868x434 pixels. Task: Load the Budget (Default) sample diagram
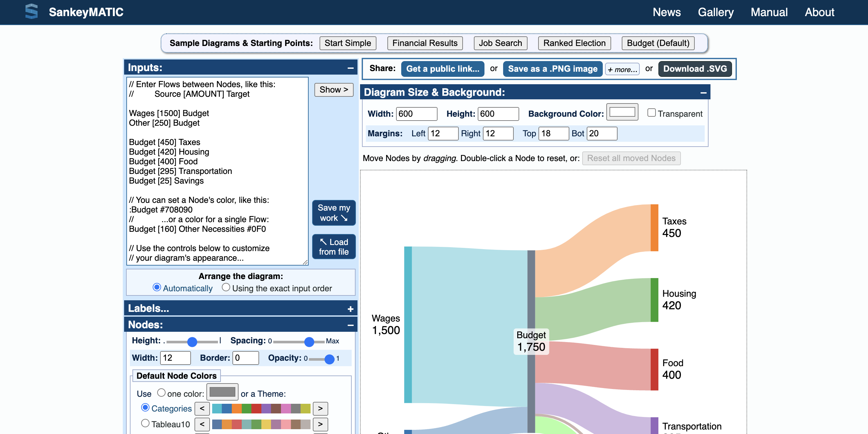pos(658,43)
